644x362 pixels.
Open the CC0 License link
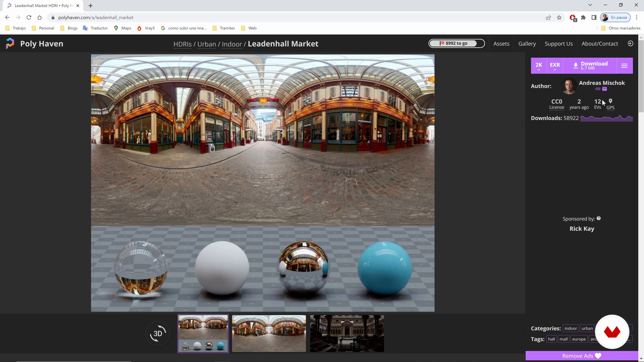pos(556,104)
